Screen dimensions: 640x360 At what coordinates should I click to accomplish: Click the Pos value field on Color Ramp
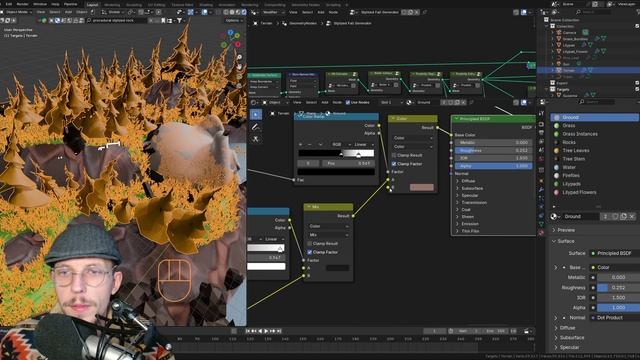click(347, 163)
